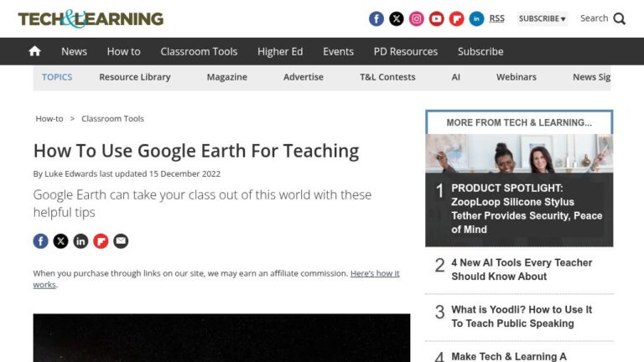The height and width of the screenshot is (362, 644).
Task: Share the article via the gray LinkedIn icon
Action: click(80, 241)
